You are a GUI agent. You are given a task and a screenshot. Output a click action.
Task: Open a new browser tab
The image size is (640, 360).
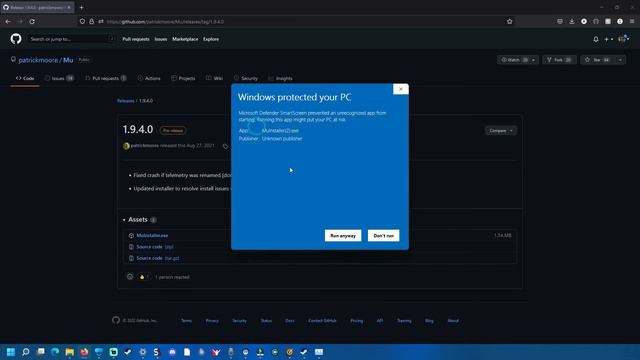[x=82, y=7]
